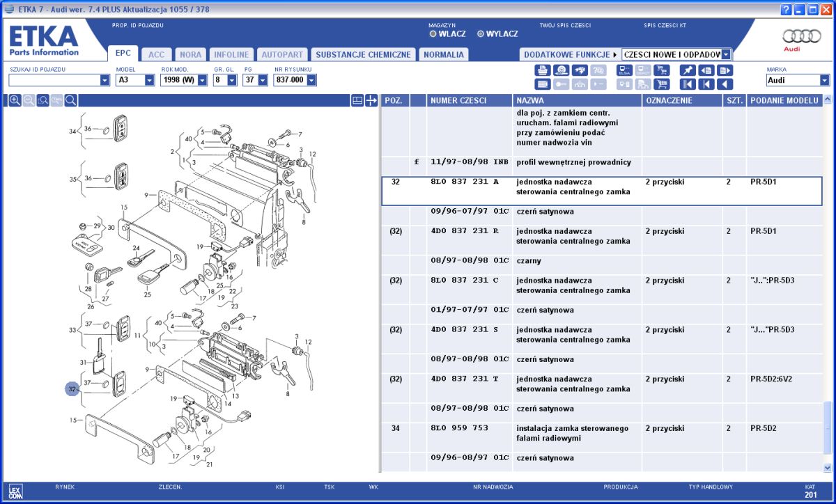Switch to the ACC tab

tap(157, 54)
